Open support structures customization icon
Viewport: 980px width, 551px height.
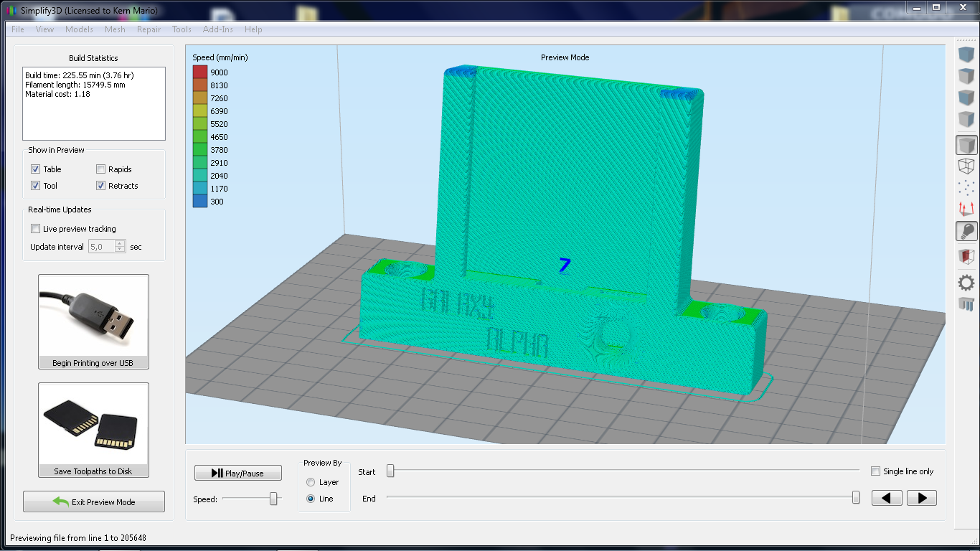(966, 304)
